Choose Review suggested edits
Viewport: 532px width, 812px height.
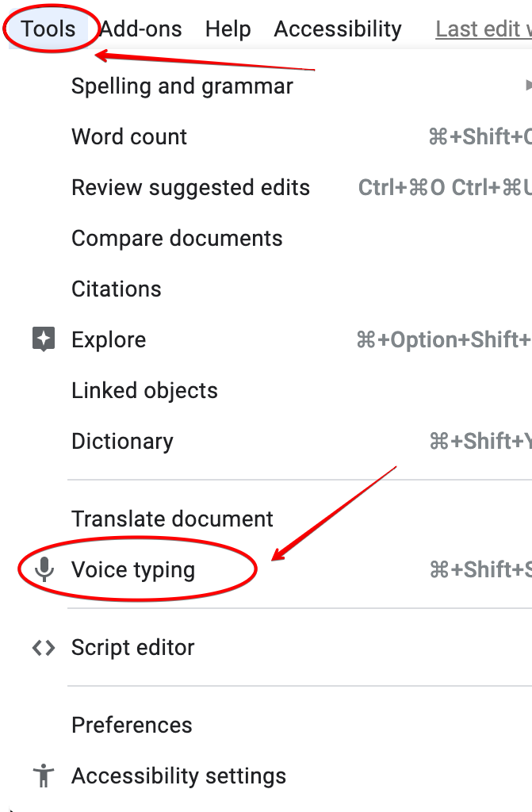[x=190, y=187]
